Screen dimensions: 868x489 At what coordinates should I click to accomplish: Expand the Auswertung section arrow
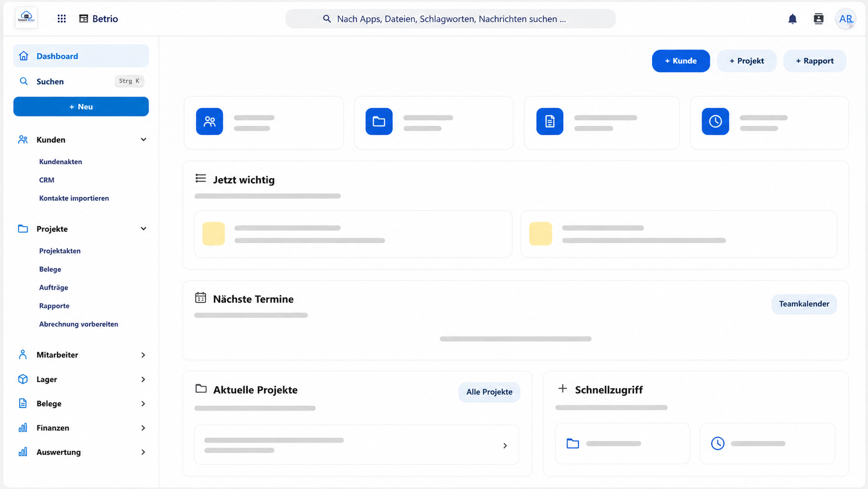[x=143, y=452]
